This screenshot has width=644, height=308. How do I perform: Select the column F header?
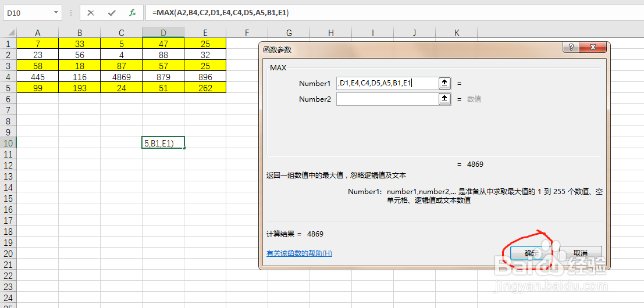tap(247, 33)
